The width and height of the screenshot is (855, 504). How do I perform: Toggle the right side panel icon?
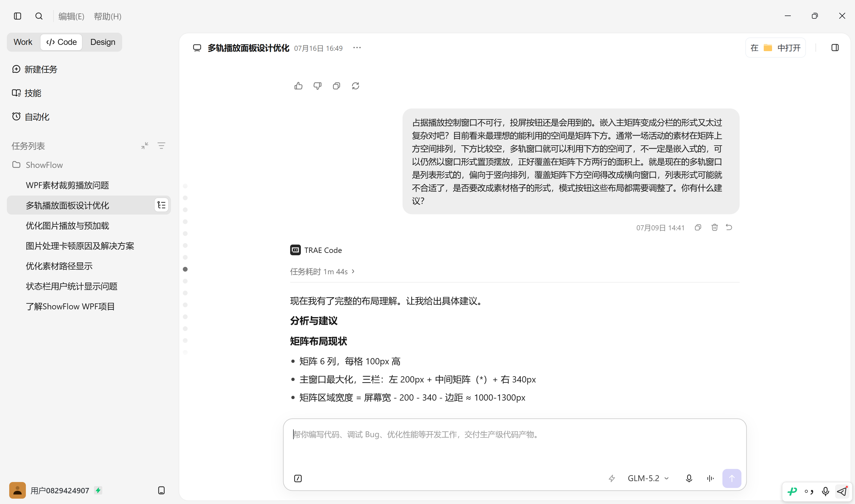coord(835,48)
